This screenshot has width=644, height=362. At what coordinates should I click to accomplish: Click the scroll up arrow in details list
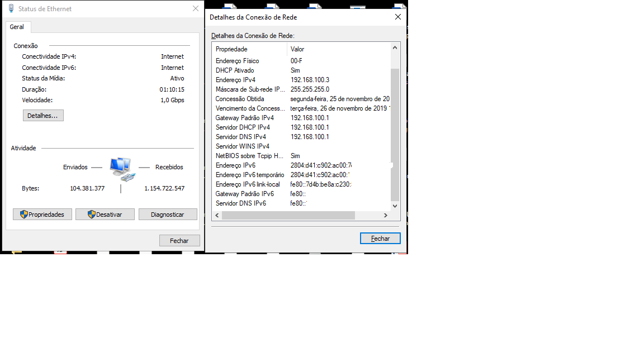point(395,47)
